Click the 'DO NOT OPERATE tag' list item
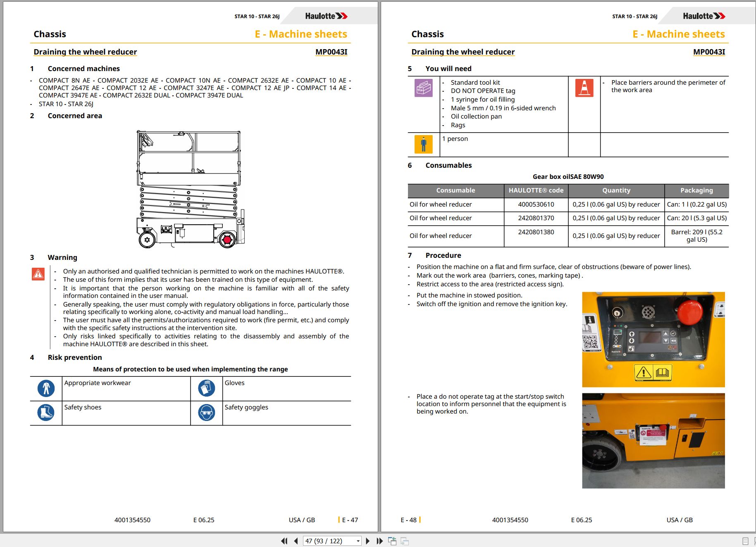Screen dimensions: 756x547 point(483,91)
